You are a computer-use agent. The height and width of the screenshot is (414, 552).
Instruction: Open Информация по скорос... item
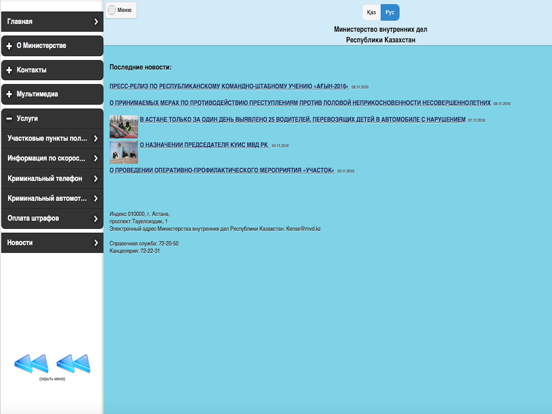(x=52, y=158)
